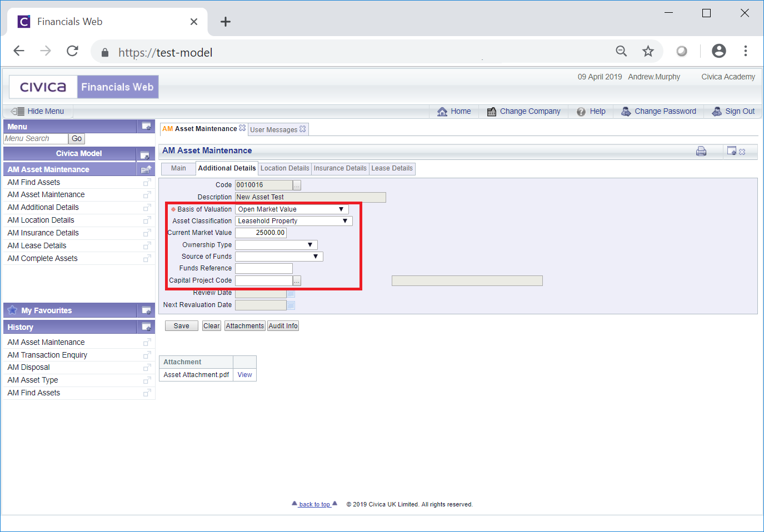Click the Save button

point(181,326)
